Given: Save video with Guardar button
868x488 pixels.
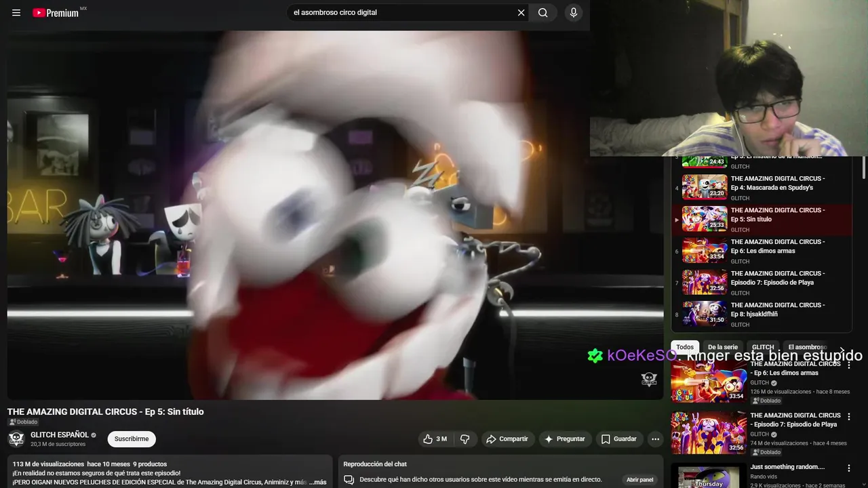Looking at the screenshot, I should pyautogui.click(x=619, y=439).
